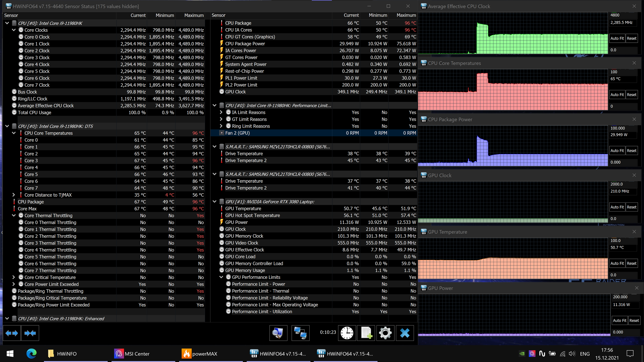Collapse GPU Performance Limits group
The height and width of the screenshot is (362, 644).
tap(221, 277)
